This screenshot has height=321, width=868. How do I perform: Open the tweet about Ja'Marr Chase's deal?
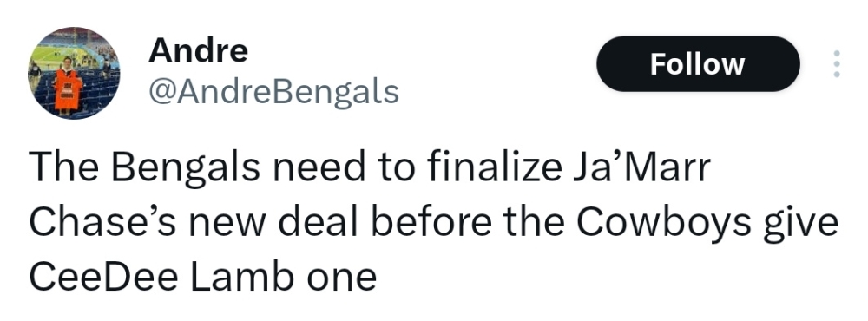click(433, 221)
